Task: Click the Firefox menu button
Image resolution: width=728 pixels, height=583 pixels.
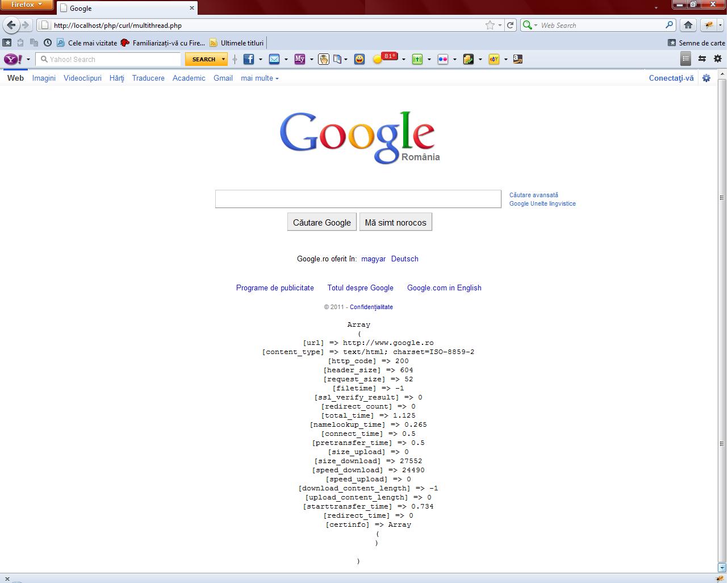Action: (x=27, y=5)
